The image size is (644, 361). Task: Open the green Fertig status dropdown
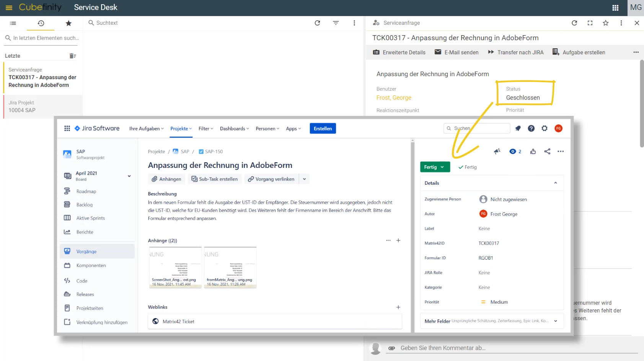coord(435,167)
